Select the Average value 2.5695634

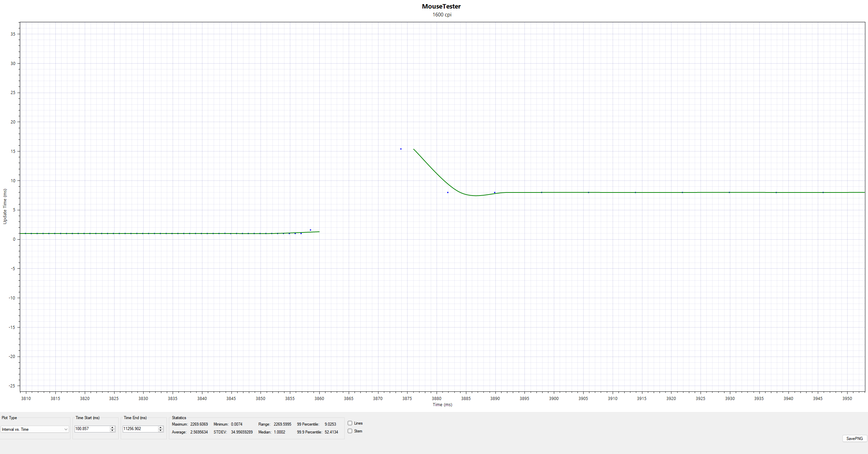(x=199, y=432)
